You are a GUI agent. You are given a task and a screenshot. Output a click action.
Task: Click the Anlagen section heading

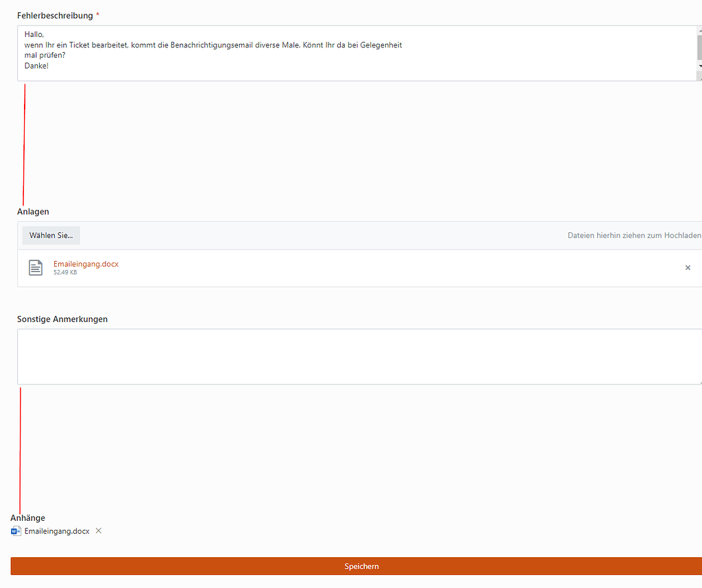pyautogui.click(x=33, y=212)
